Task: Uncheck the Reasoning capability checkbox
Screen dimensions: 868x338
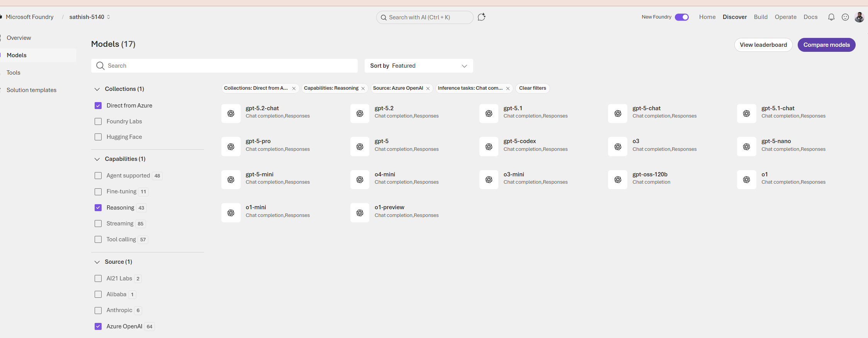Action: (x=98, y=208)
